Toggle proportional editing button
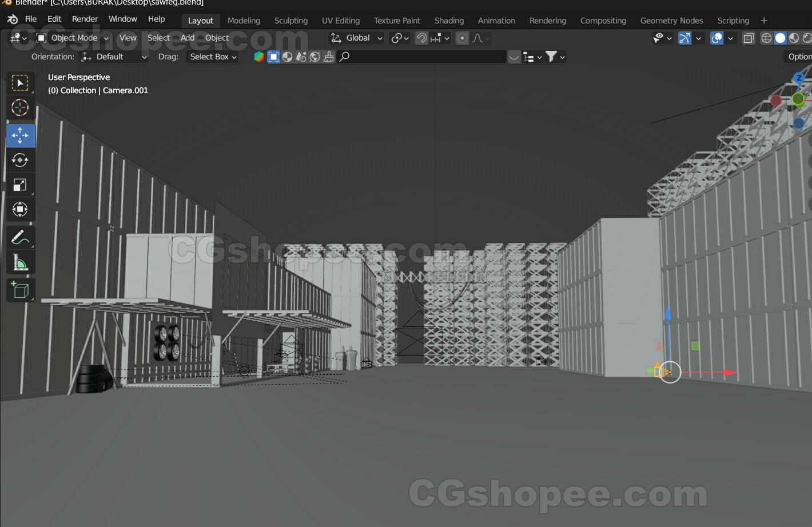Screen dimensions: 812x527 tap(462, 38)
